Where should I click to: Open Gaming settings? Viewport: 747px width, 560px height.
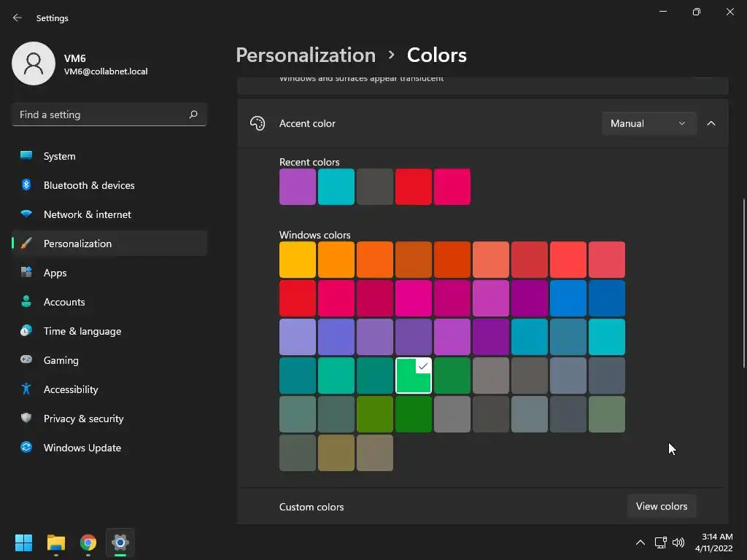point(109,360)
